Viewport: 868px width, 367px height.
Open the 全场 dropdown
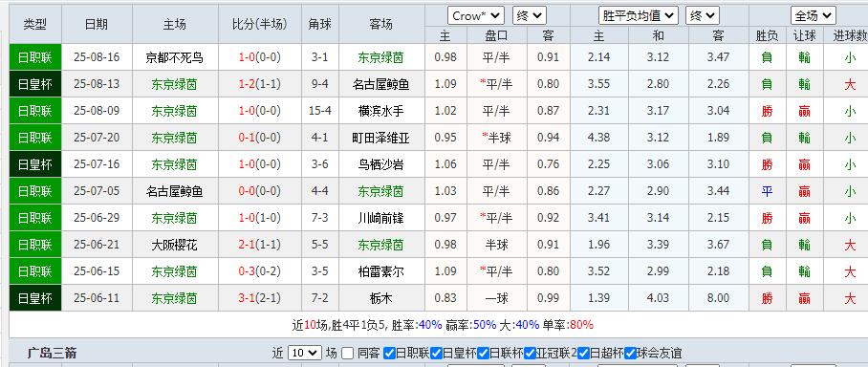pyautogui.click(x=813, y=15)
